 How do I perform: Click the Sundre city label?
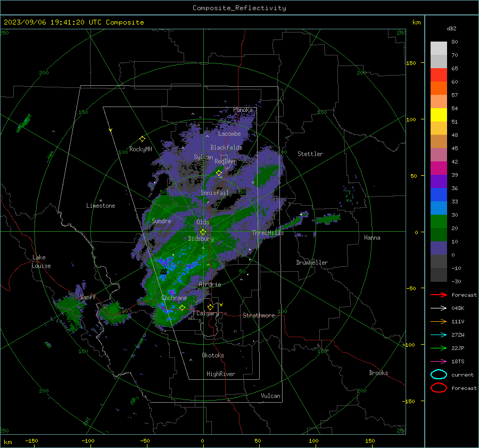(161, 221)
